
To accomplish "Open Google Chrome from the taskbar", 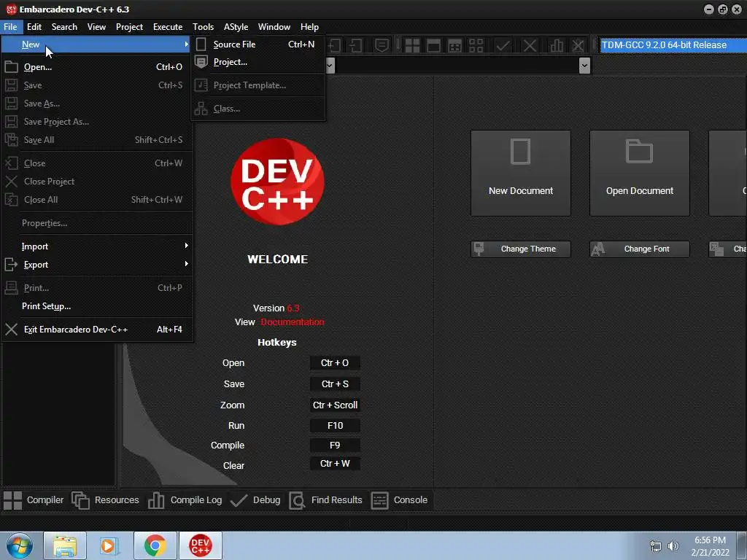I will tap(155, 545).
